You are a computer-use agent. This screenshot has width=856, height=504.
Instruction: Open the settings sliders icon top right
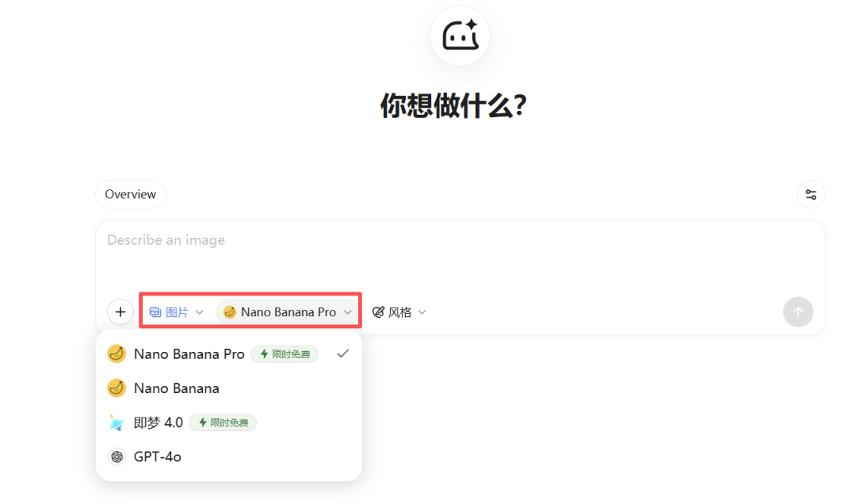811,194
